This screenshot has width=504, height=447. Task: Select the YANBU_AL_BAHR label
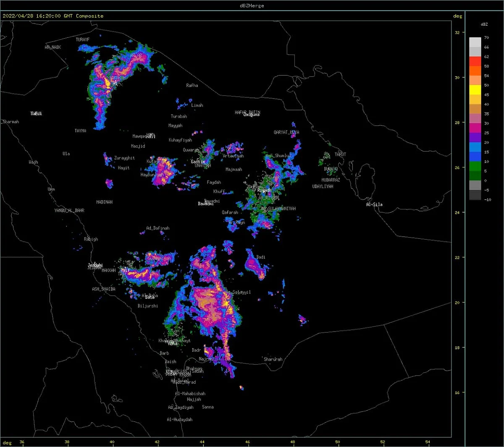click(69, 210)
